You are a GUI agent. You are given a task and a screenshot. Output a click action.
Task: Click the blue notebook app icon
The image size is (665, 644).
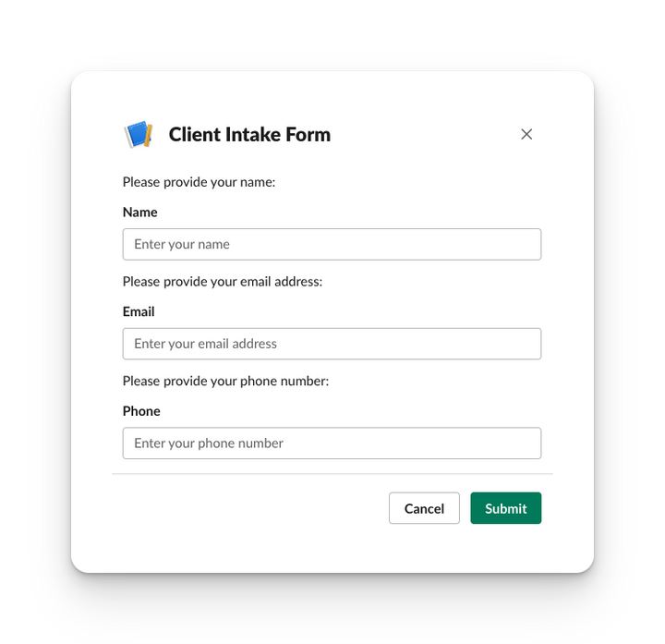pos(139,135)
